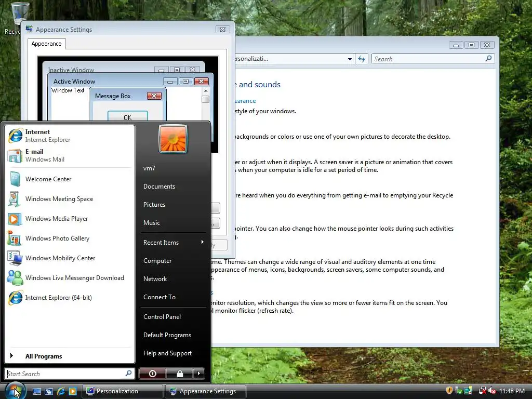The width and height of the screenshot is (532, 399).
Task: Click the user account flower picture
Action: coord(173,139)
